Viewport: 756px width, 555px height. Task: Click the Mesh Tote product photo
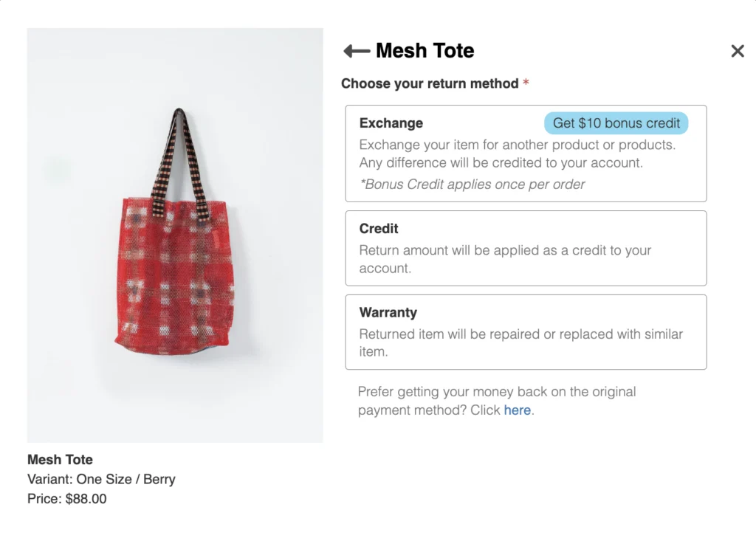175,235
